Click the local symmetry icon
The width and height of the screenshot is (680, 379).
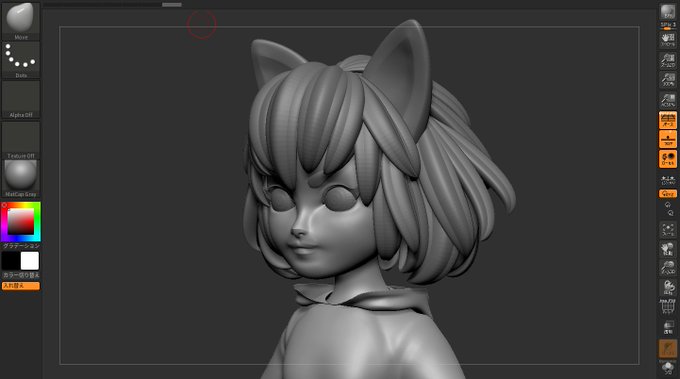pyautogui.click(x=668, y=180)
